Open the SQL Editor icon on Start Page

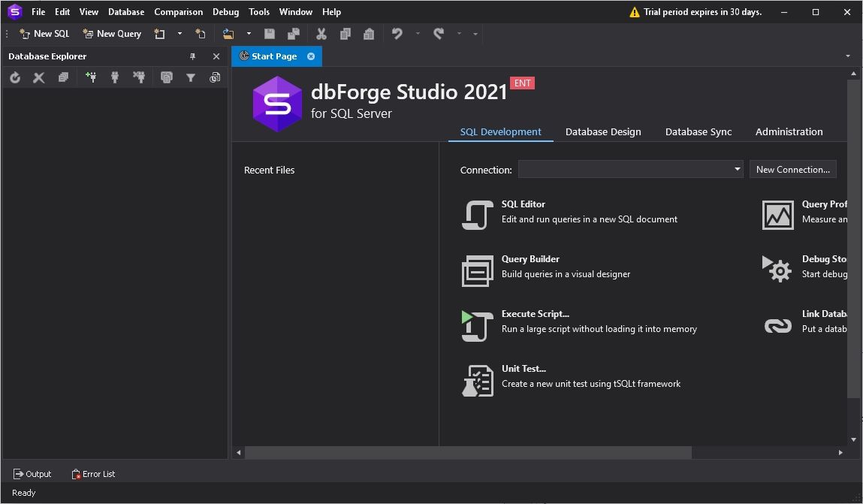tap(478, 215)
